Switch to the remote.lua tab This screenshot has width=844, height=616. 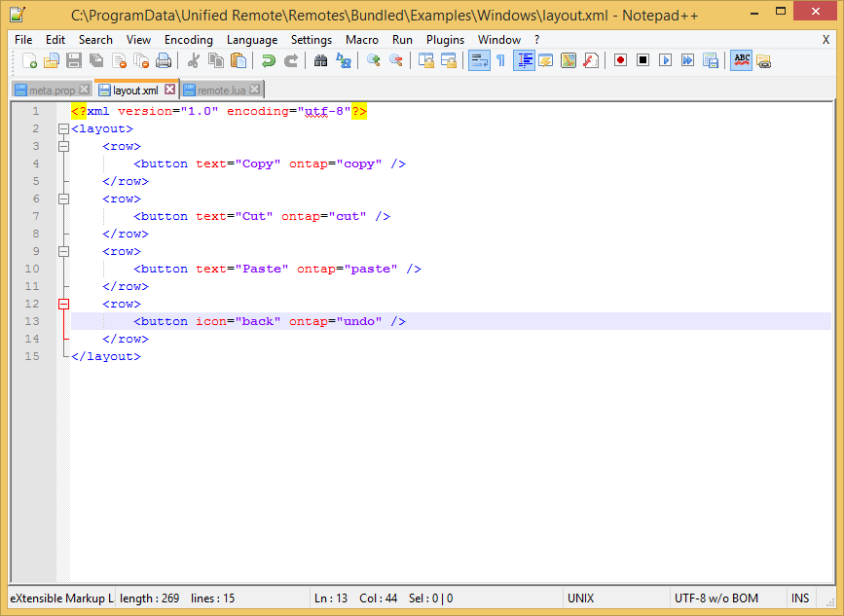[x=221, y=91]
